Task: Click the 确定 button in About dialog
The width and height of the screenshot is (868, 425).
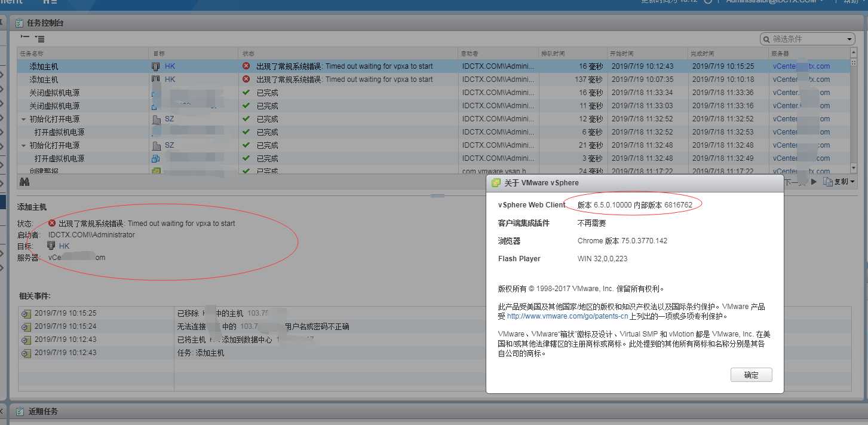Action: [751, 375]
